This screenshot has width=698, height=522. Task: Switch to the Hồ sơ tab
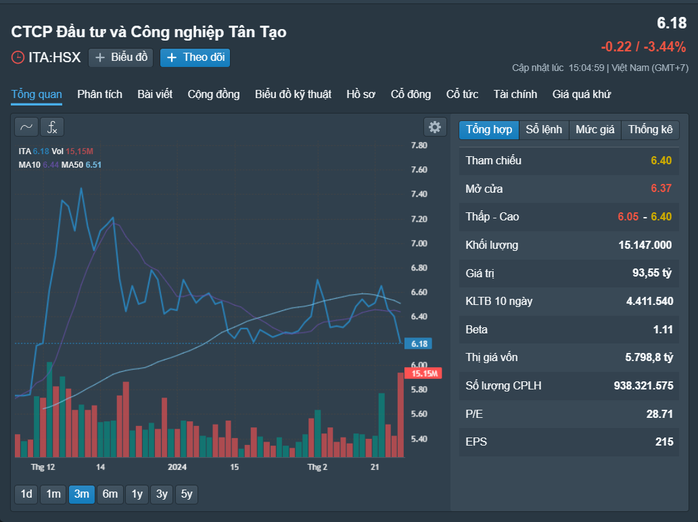click(x=361, y=94)
